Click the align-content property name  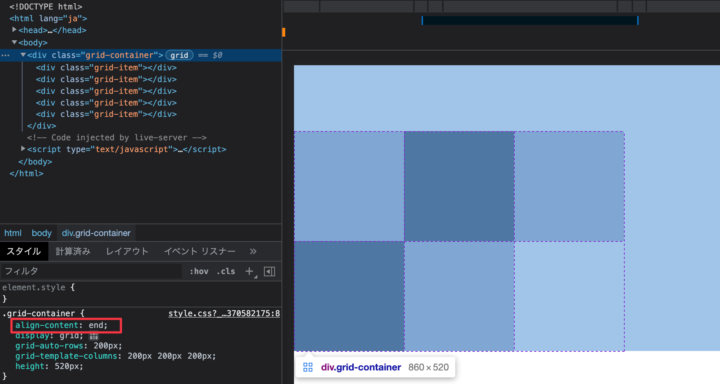[x=46, y=325]
